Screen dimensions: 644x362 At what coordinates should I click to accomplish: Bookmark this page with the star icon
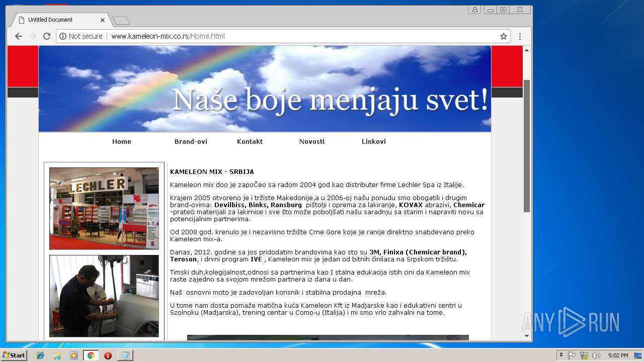click(x=503, y=36)
